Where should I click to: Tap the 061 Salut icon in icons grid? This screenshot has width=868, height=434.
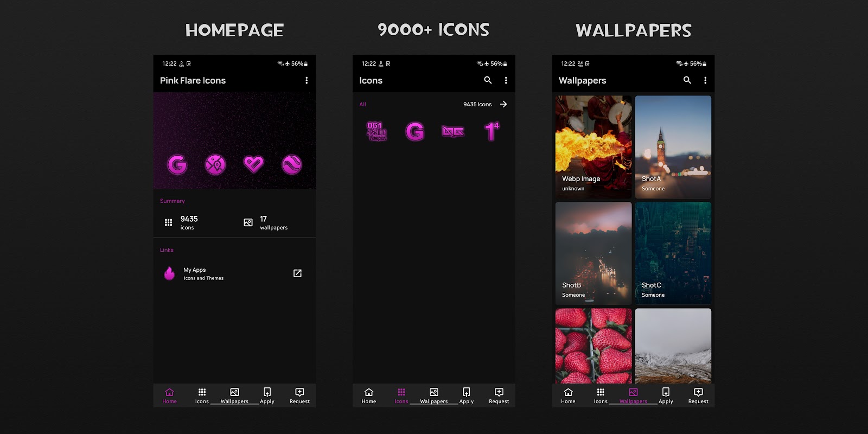pyautogui.click(x=377, y=131)
